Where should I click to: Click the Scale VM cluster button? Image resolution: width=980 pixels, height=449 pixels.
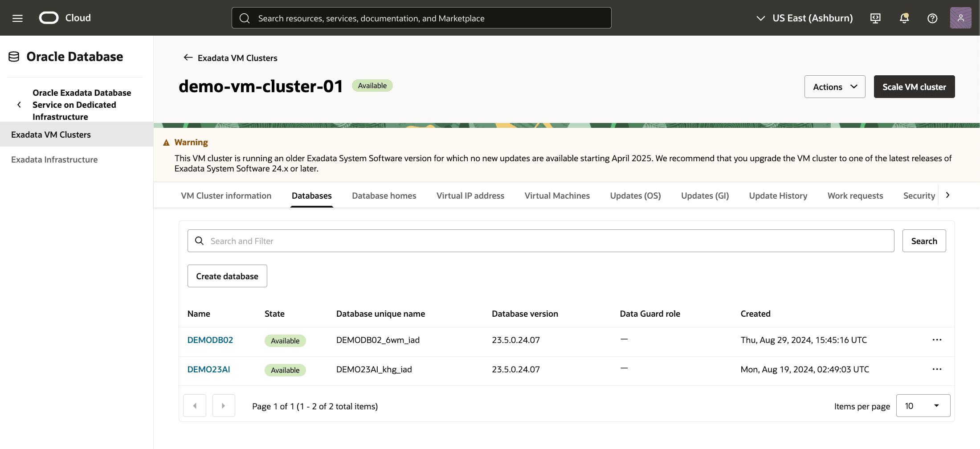[914, 86]
